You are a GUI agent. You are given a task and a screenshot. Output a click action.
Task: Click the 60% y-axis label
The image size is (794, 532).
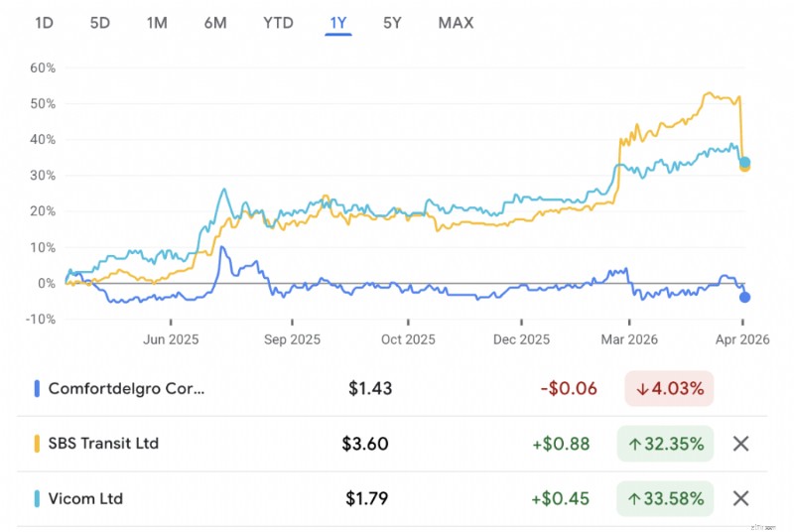[x=43, y=67]
